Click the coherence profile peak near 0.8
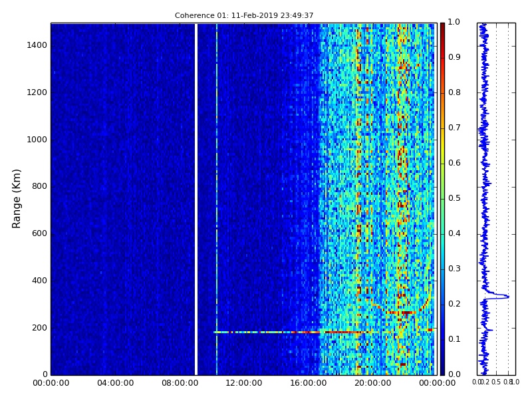The width and height of the screenshot is (532, 399). point(507,297)
